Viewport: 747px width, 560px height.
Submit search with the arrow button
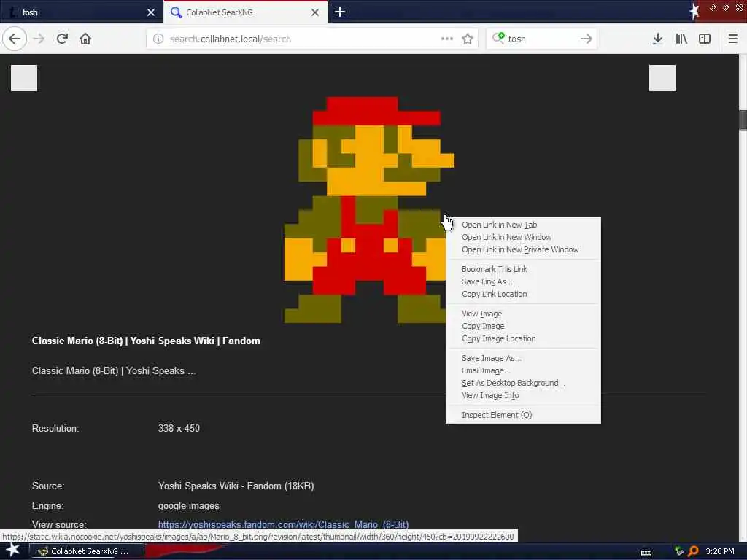[x=586, y=39]
